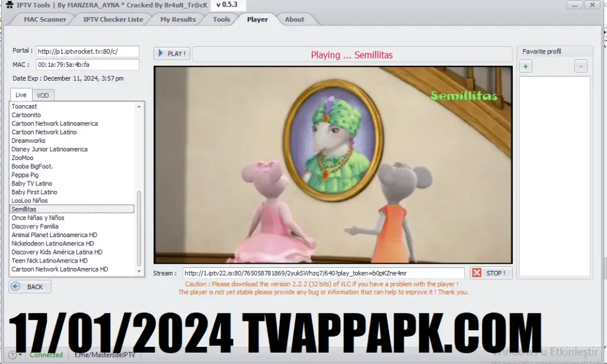Switch to the MAC Scanner tab
607x364 pixels.
tap(45, 20)
